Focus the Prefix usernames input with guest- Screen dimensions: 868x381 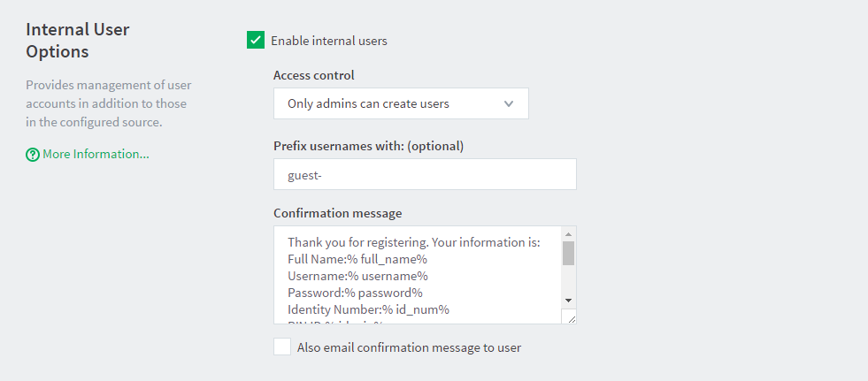tap(425, 174)
